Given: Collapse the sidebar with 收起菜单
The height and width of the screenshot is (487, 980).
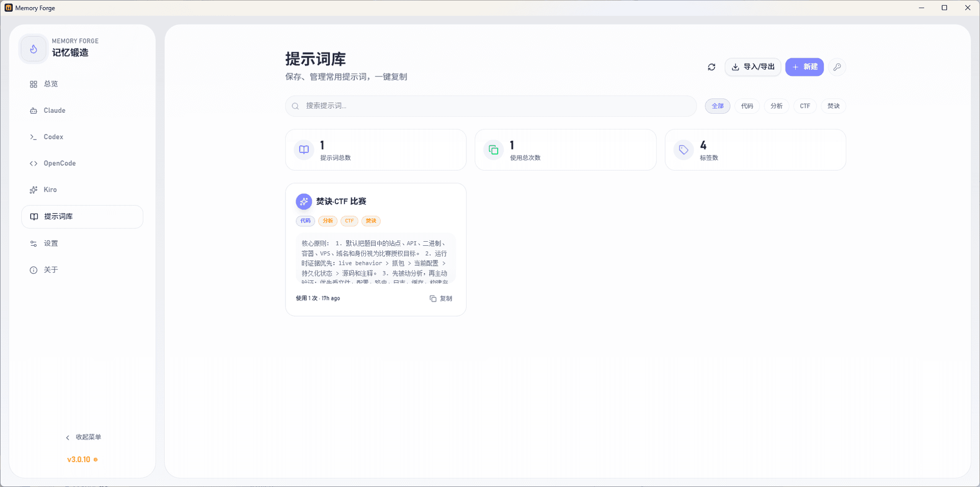Looking at the screenshot, I should coord(83,437).
